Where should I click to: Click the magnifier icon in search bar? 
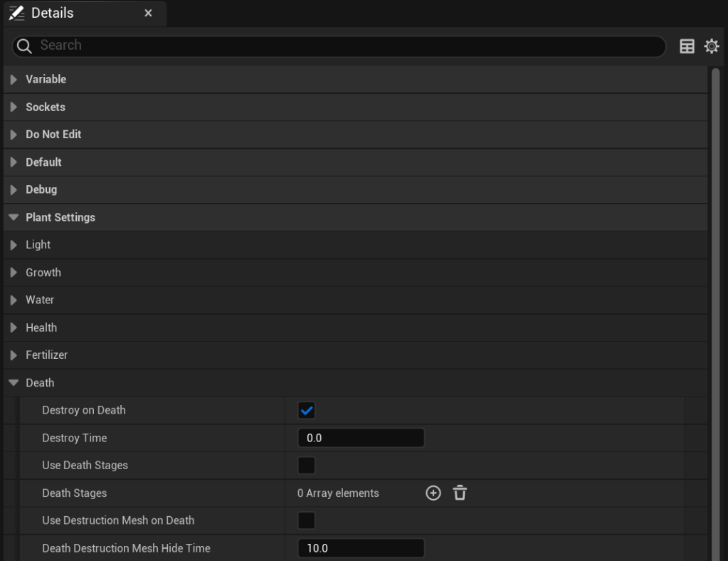tap(24, 46)
